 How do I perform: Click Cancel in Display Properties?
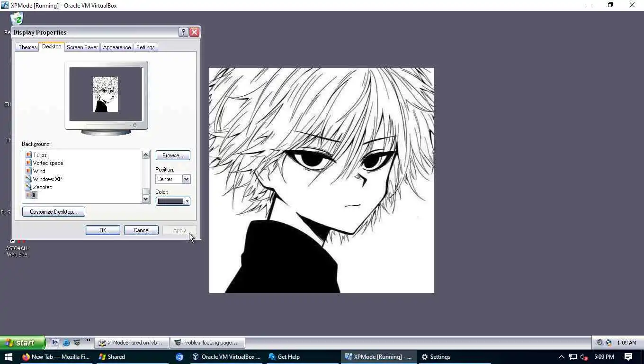[141, 230]
